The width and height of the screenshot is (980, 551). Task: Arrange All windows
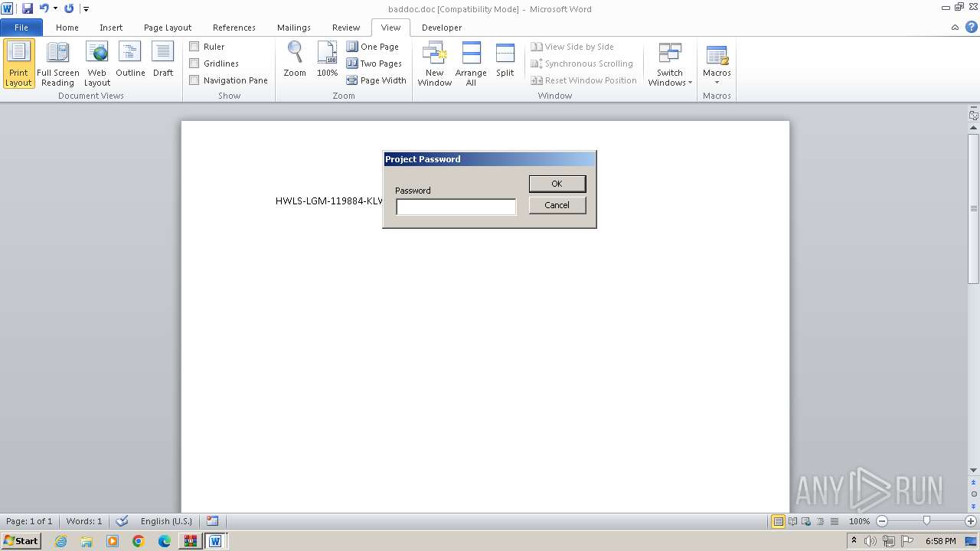[471, 64]
